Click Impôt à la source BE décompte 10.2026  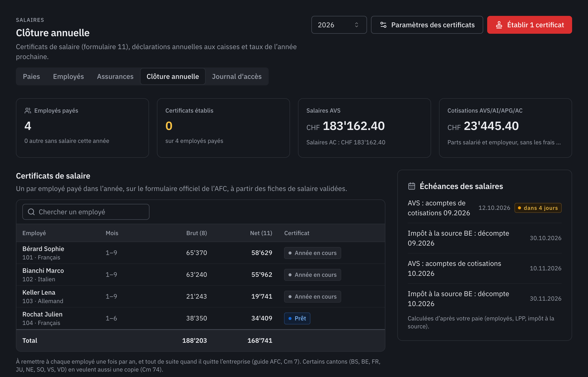(x=485, y=299)
